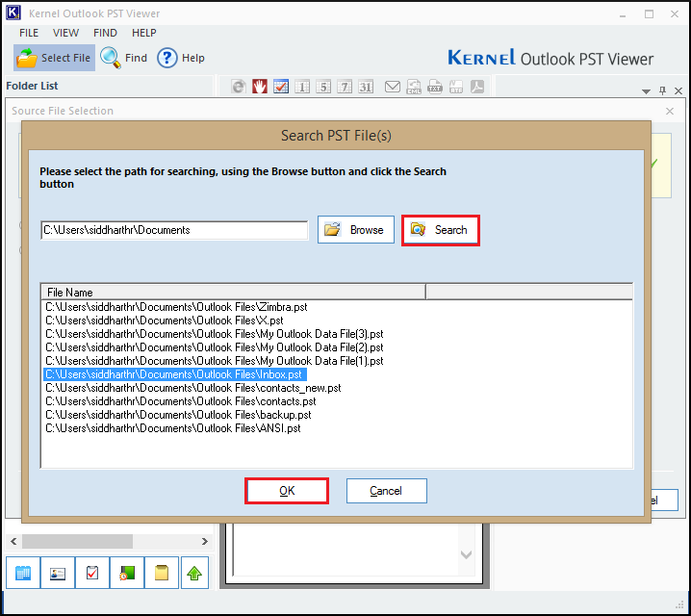
Task: Select My Outlook Data File(3).pst row
Action: (x=215, y=334)
